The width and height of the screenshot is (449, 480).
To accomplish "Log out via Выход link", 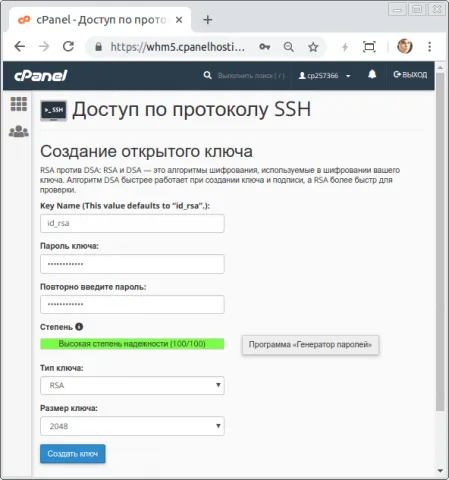I will 410,75.
